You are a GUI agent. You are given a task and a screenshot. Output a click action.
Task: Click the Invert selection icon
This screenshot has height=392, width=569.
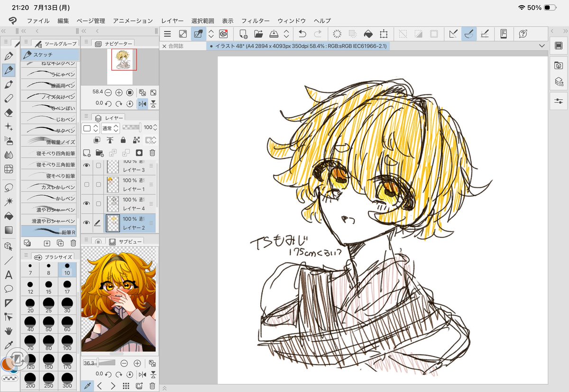[418, 34]
